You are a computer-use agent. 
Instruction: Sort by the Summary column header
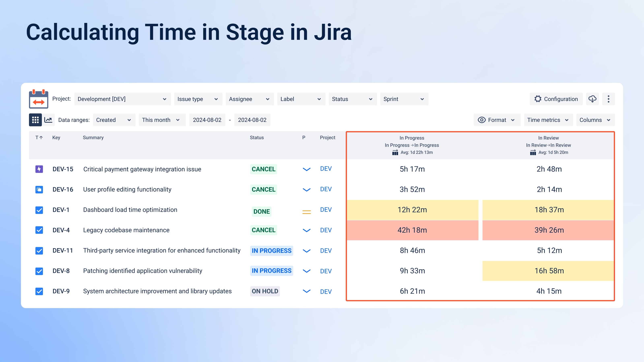[93, 137]
